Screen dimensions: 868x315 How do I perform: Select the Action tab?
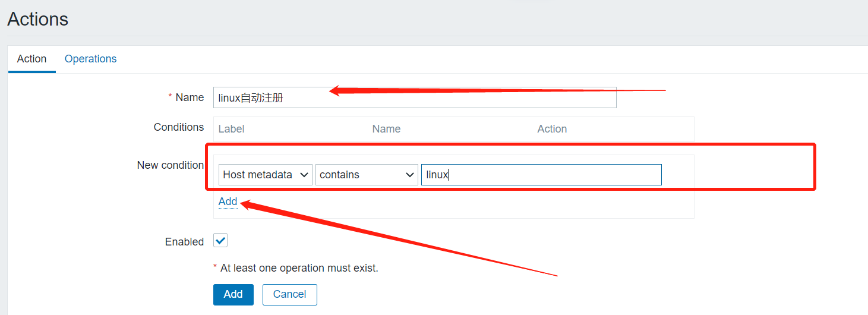tap(31, 59)
